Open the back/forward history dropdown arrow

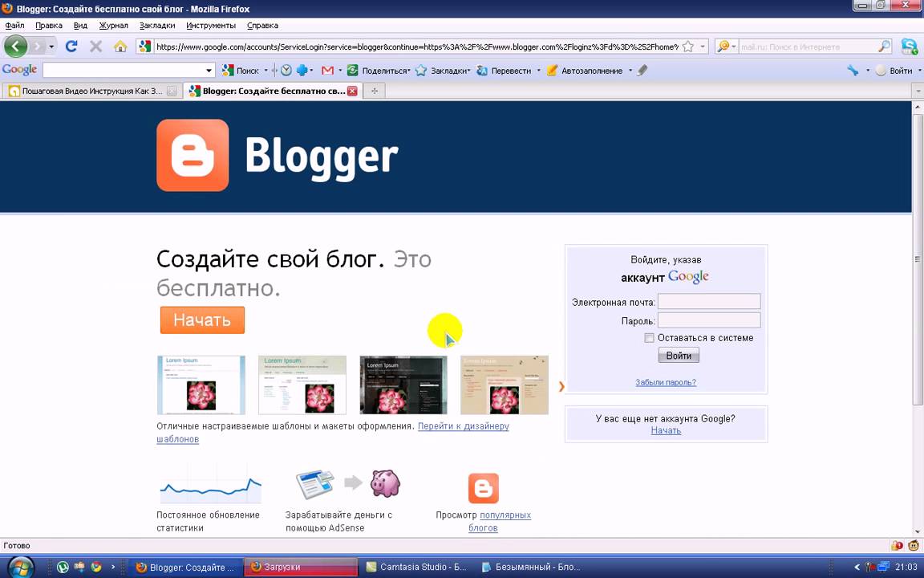[51, 46]
